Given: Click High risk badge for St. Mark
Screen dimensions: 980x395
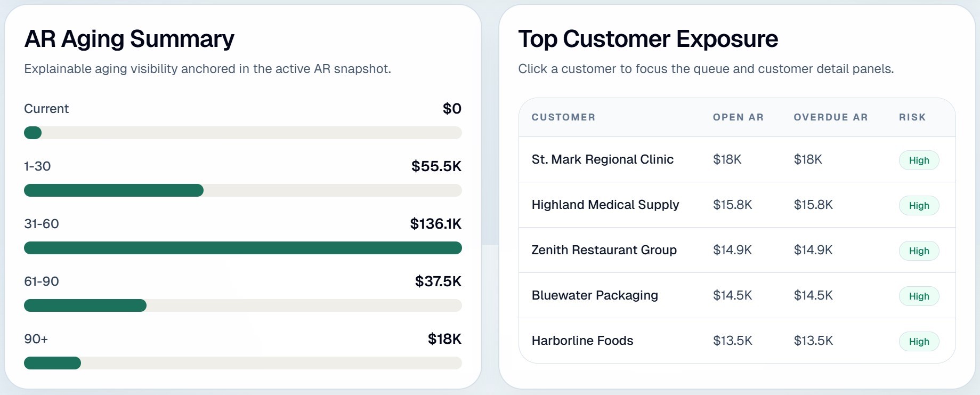Looking at the screenshot, I should click(919, 160).
